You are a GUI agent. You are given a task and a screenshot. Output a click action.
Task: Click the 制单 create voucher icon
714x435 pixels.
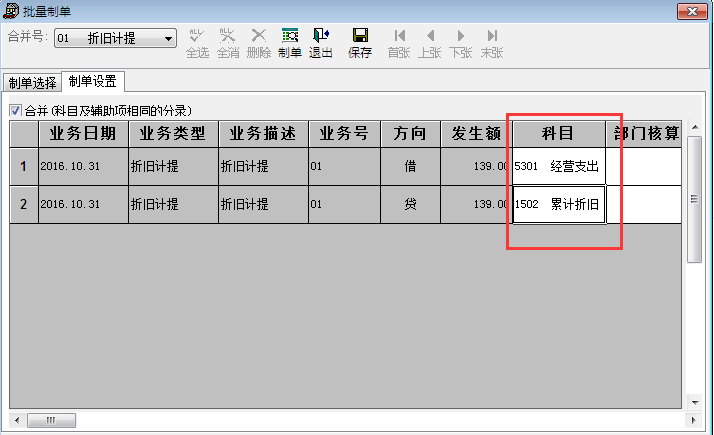(x=289, y=42)
